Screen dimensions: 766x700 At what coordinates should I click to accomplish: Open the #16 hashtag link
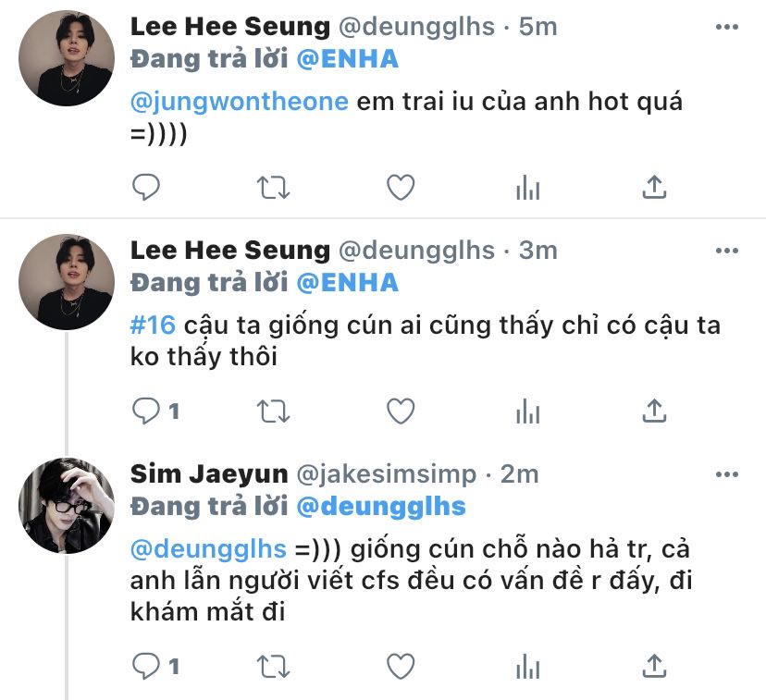point(153,325)
